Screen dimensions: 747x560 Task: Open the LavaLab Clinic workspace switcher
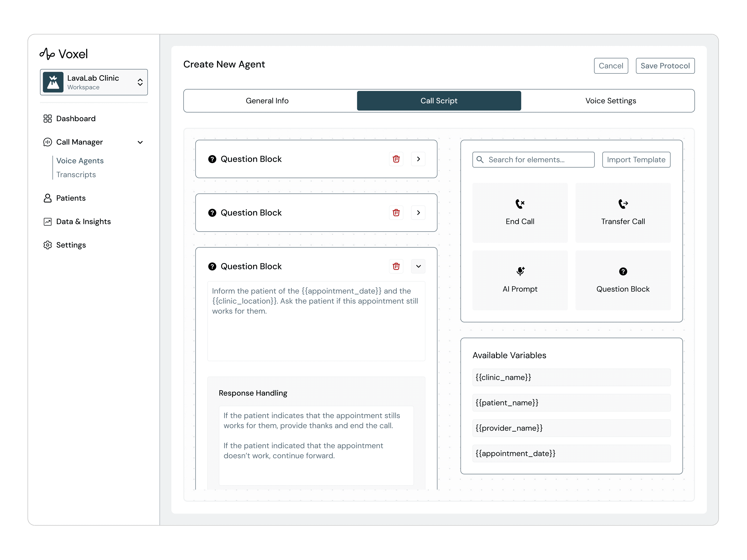point(94,82)
